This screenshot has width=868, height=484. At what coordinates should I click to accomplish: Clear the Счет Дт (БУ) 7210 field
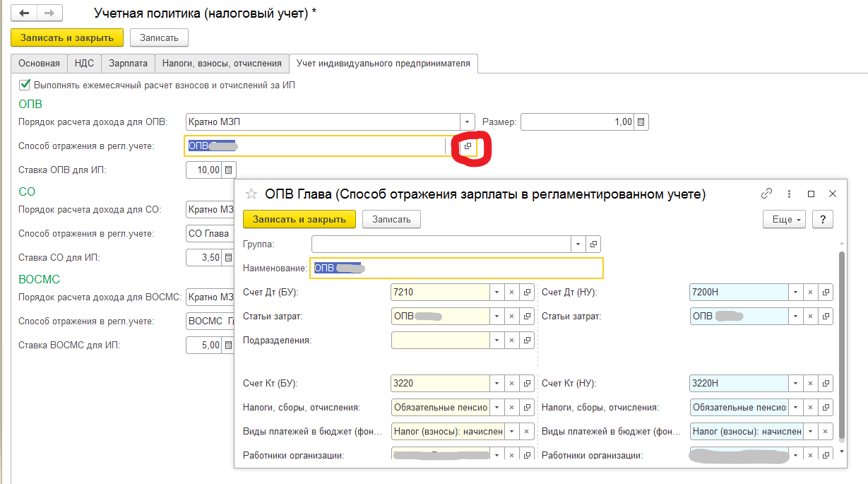(511, 292)
